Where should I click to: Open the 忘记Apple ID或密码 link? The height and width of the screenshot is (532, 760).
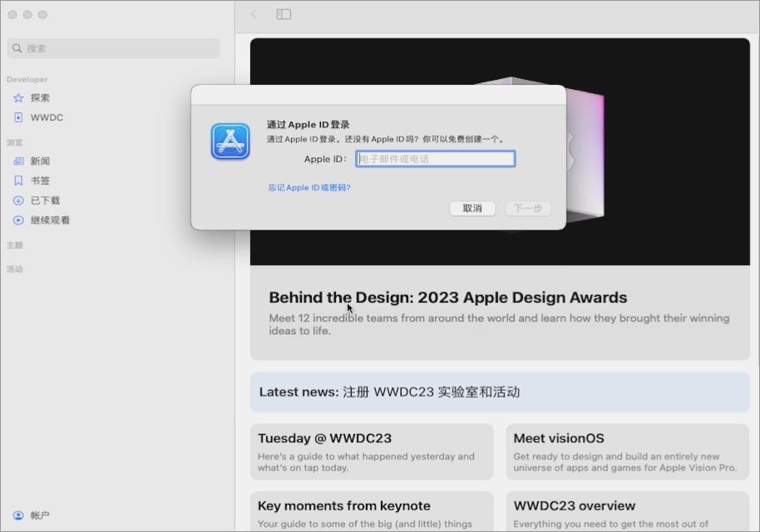310,188
